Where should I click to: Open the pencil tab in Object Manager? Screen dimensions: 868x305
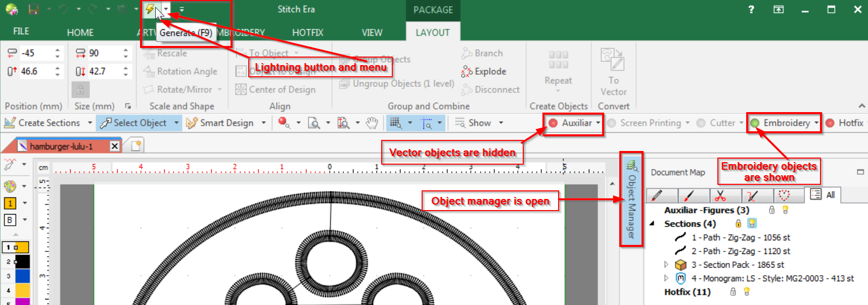(657, 195)
